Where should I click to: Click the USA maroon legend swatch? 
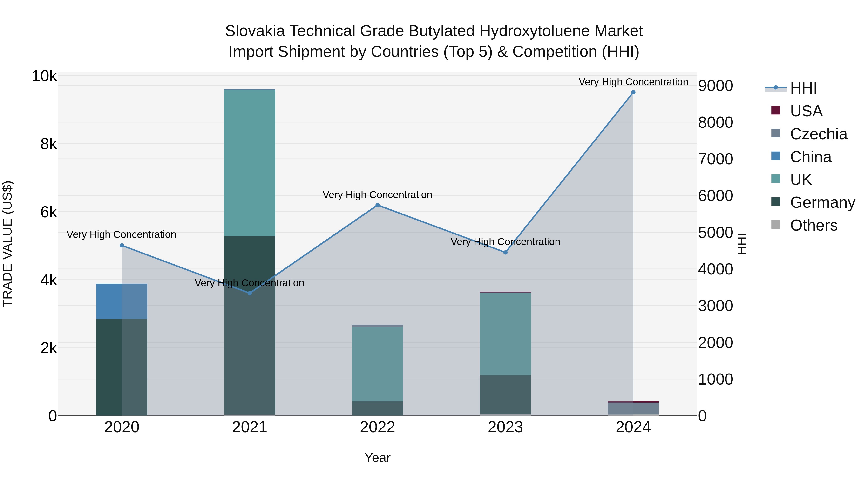[776, 110]
